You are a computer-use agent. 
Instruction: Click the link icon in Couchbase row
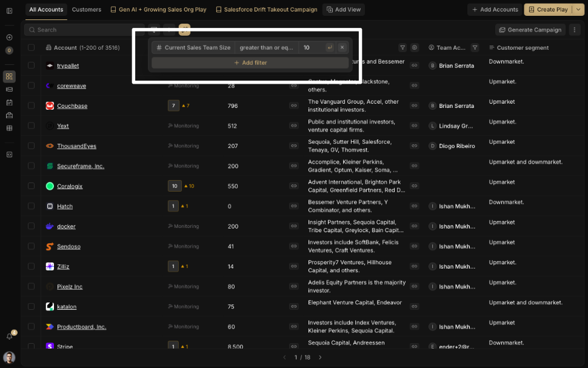click(293, 105)
